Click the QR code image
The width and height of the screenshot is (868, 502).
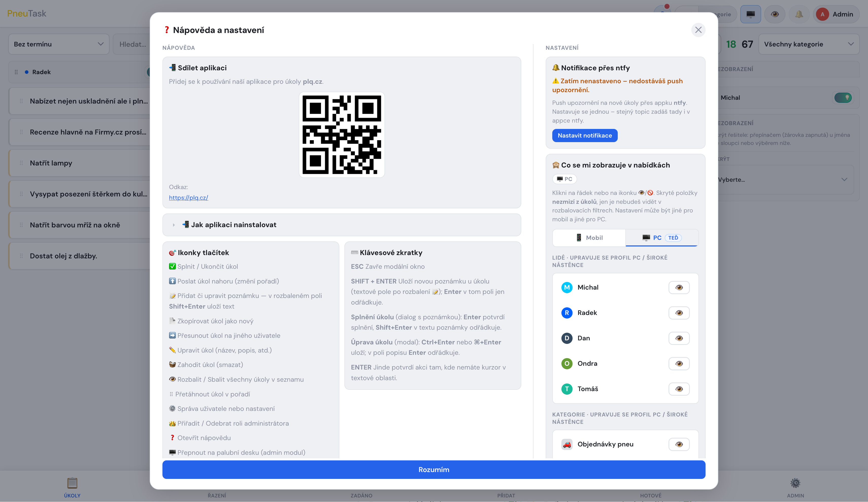342,135
